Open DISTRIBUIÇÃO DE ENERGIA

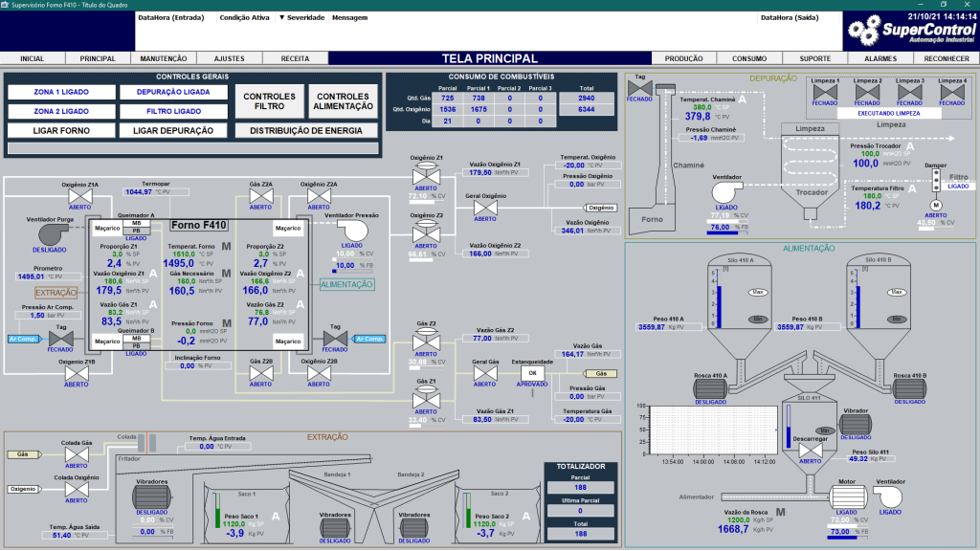306,130
